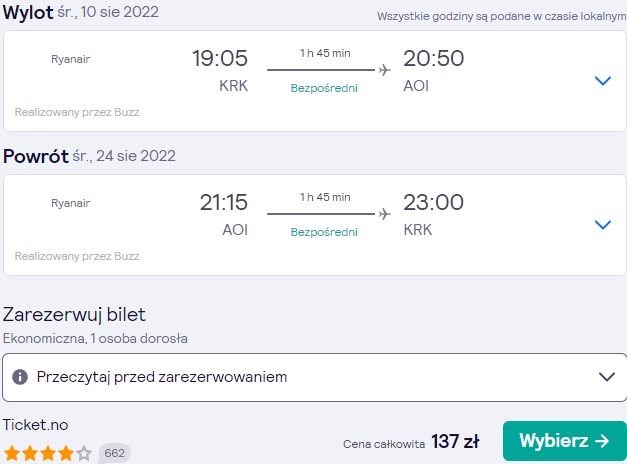Click the arrow icon in Wybierz button
This screenshot has height=464, width=627.
click(602, 441)
